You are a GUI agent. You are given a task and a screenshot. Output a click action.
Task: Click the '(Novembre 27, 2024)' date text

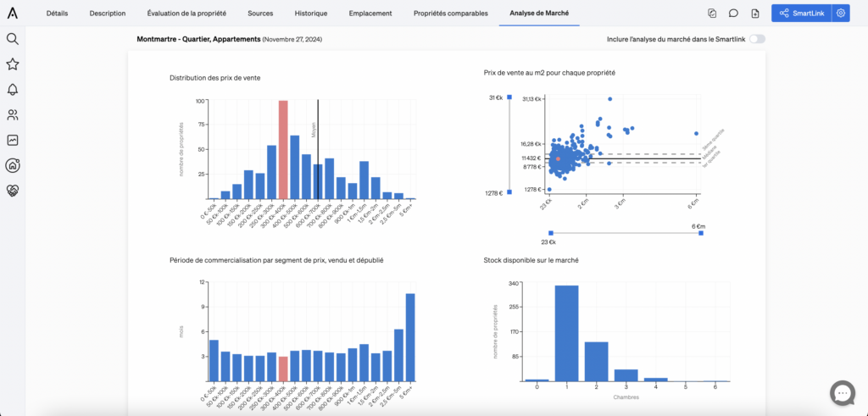tap(292, 40)
